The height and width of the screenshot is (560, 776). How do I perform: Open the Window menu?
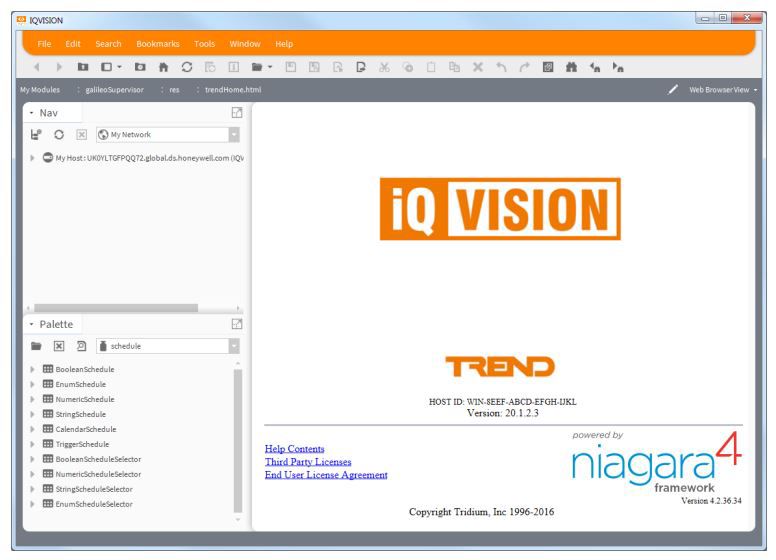[x=245, y=44]
